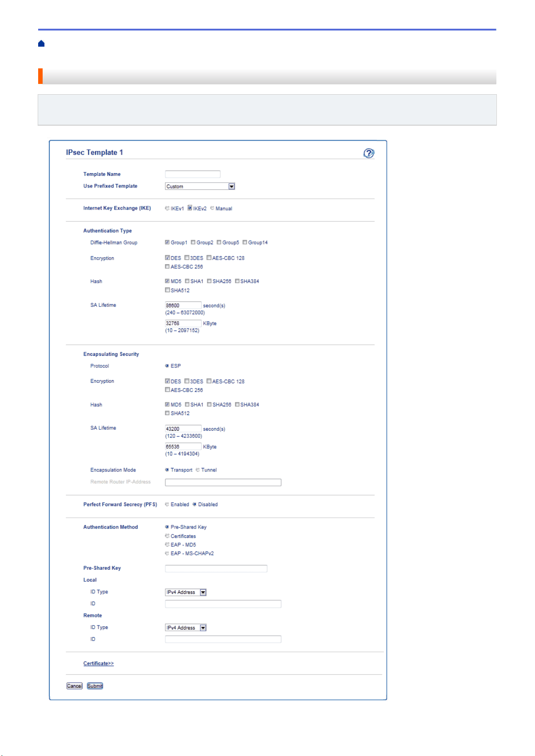Check SHA256 hash under Authentication Type

(209, 281)
